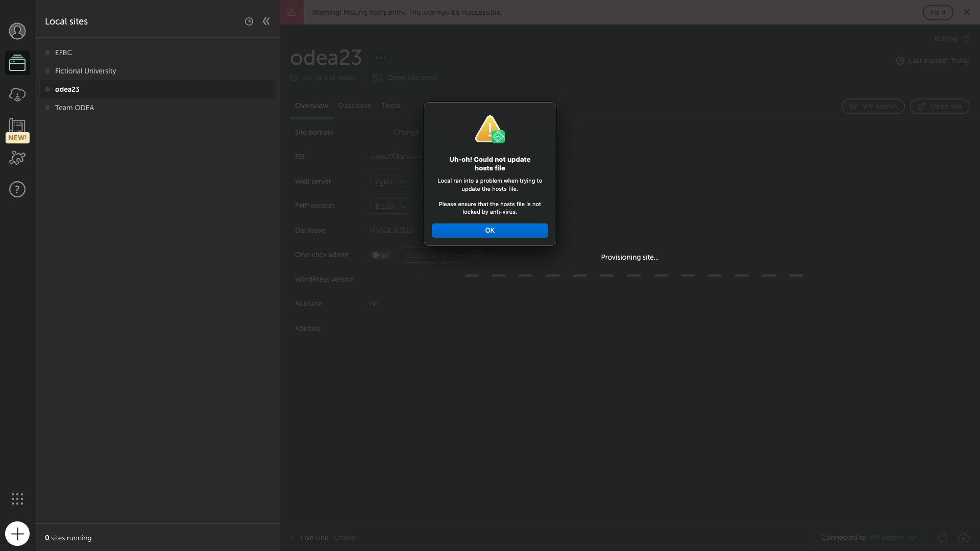Select the Fictional University site
This screenshot has height=551, width=980.
pyautogui.click(x=86, y=71)
